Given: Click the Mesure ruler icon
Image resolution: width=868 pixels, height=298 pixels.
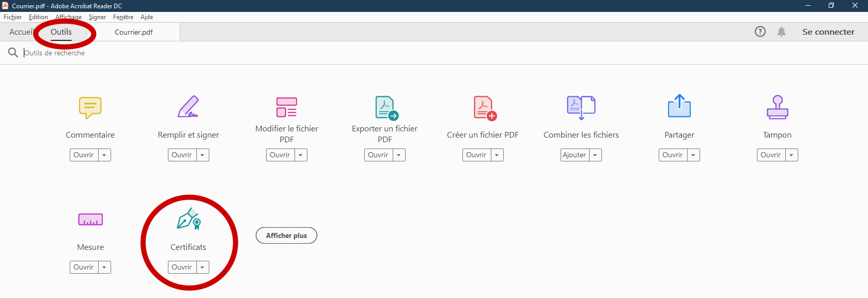Looking at the screenshot, I should click(x=90, y=219).
